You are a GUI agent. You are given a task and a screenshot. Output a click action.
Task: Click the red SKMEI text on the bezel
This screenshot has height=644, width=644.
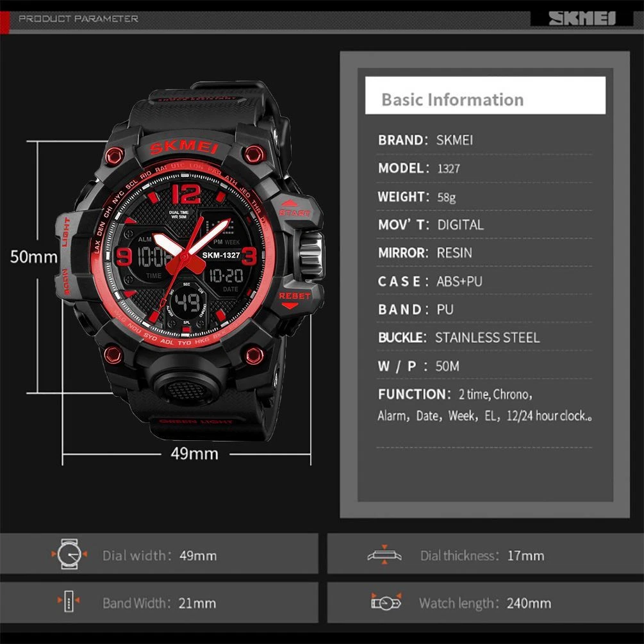click(184, 147)
